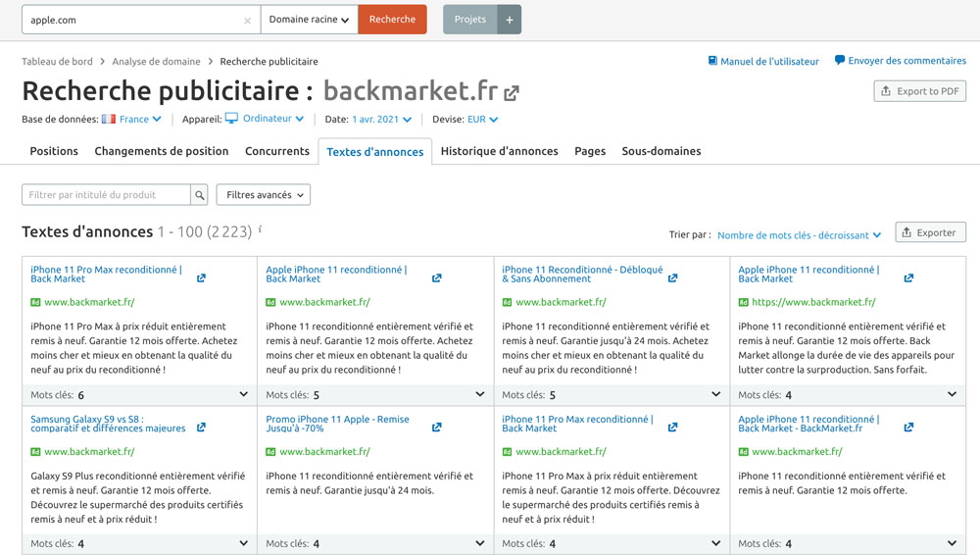Viewport: 980px width, 555px height.
Task: Switch to the Positions tab
Action: click(x=54, y=151)
